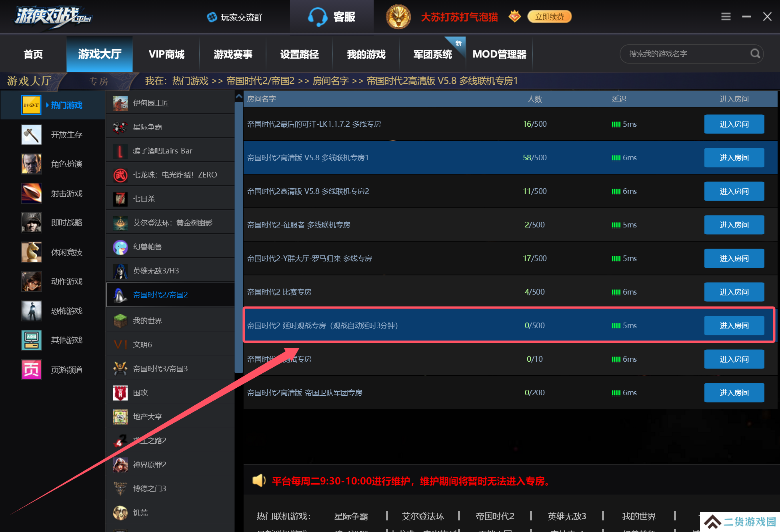Image resolution: width=780 pixels, height=532 pixels.
Task: Enter the Y群大厅-罗马归来 room
Action: tap(734, 258)
